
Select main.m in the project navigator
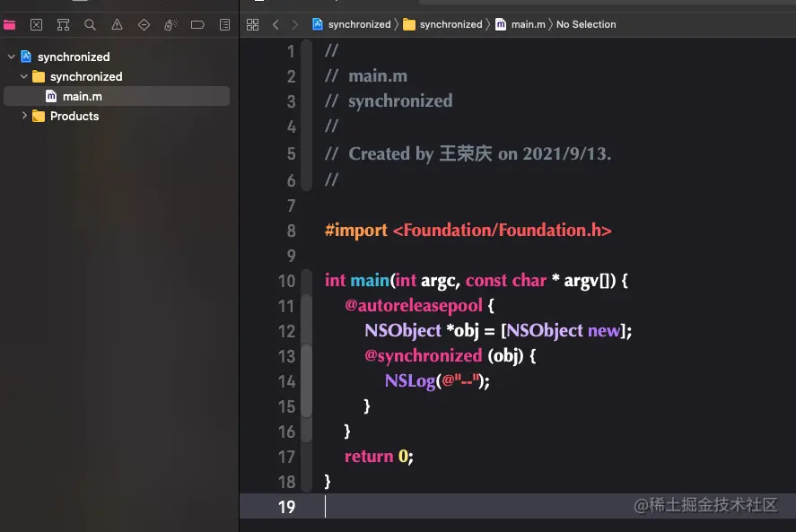tap(117, 96)
